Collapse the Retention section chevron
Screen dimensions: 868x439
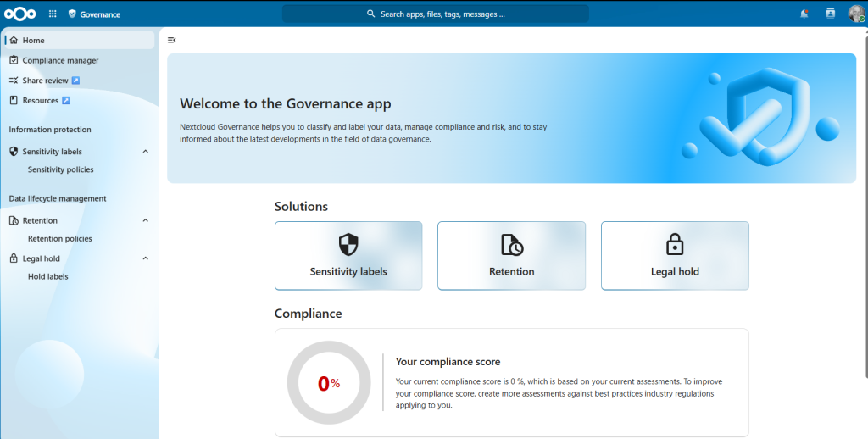[x=146, y=220]
